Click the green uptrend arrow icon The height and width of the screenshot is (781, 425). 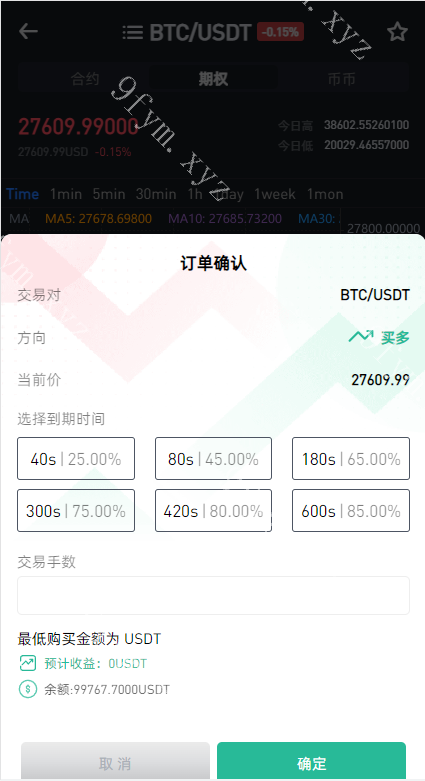(x=361, y=337)
